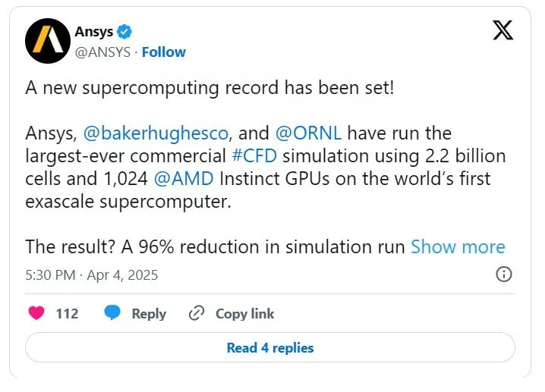Open the X logo link
Viewport: 545px width, 392px height.
[503, 31]
